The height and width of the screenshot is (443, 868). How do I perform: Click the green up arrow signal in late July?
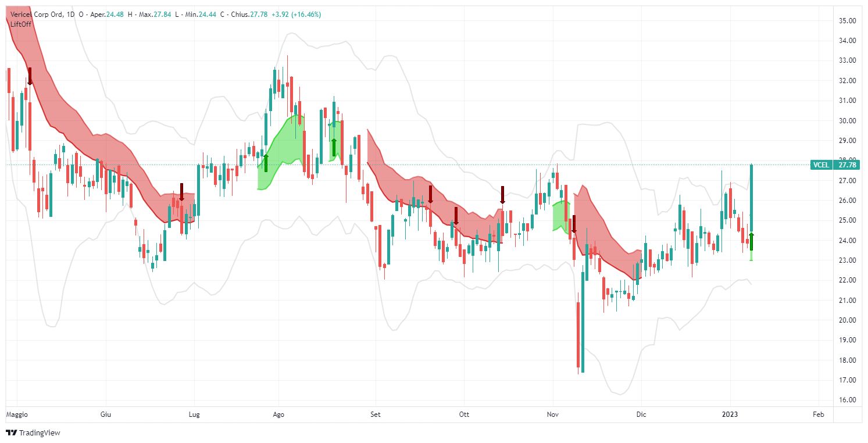(x=266, y=163)
